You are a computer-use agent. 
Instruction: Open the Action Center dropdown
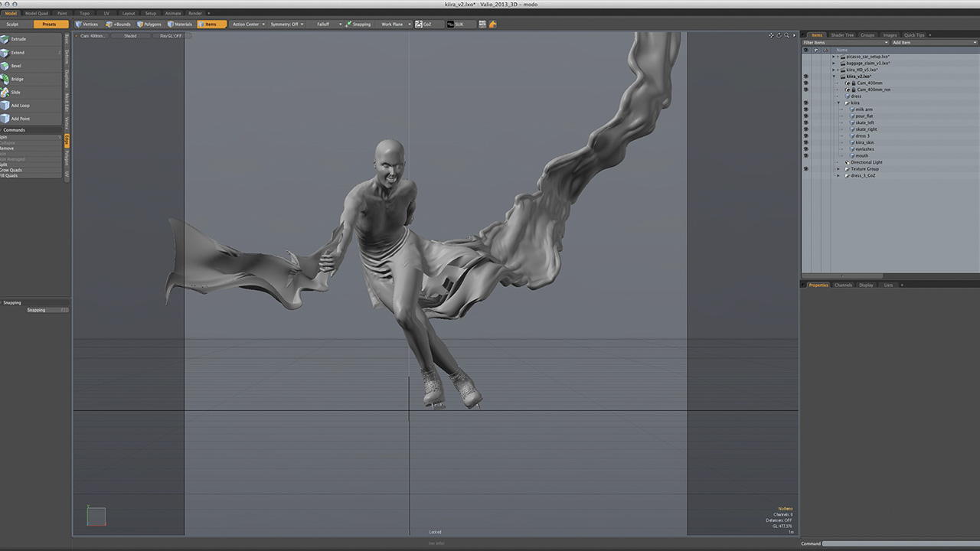[x=248, y=24]
